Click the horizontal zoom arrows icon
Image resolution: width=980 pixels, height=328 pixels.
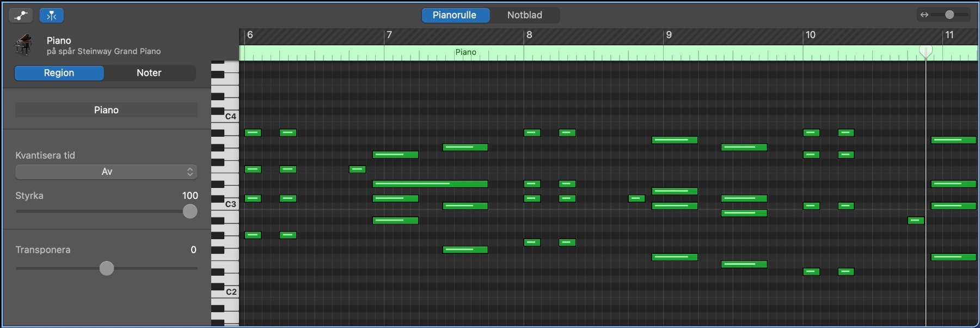924,15
